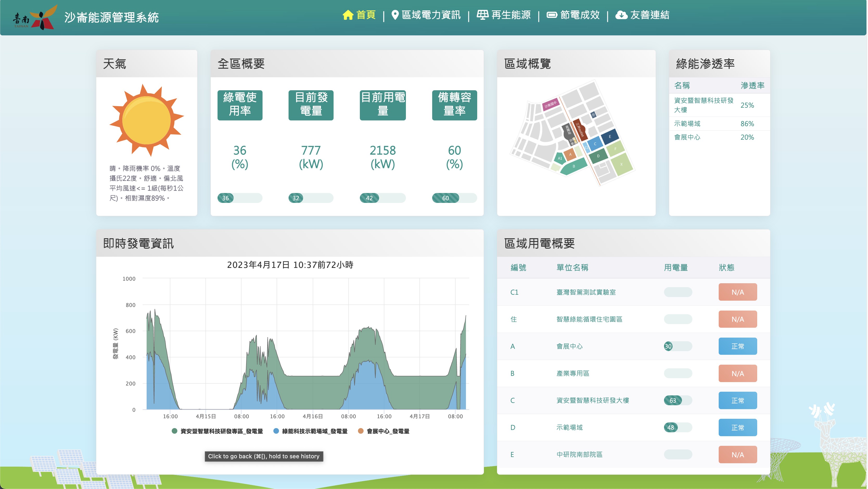Screen dimensions: 868x489
Task: Click the 沙崙能源管理系統 site title
Action: 112,17
